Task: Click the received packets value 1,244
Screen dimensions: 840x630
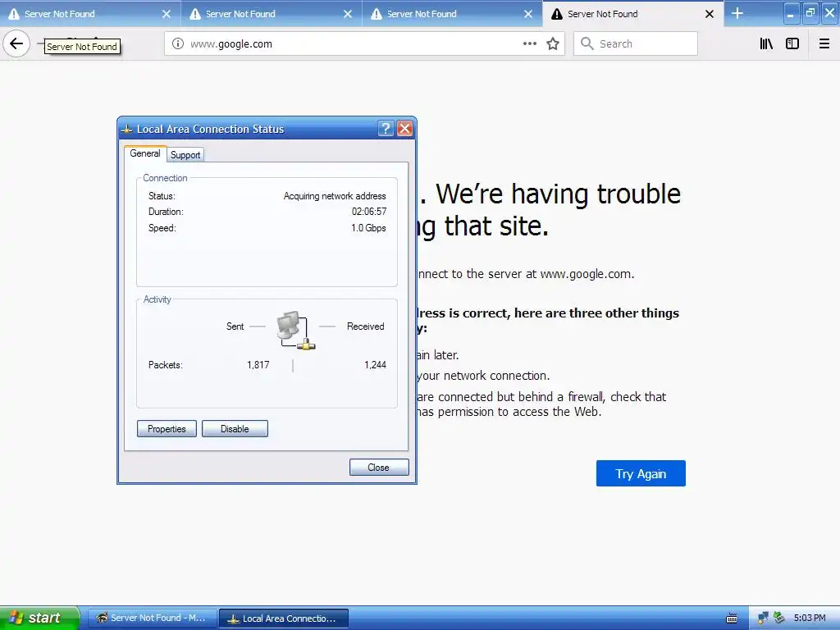Action: click(375, 365)
